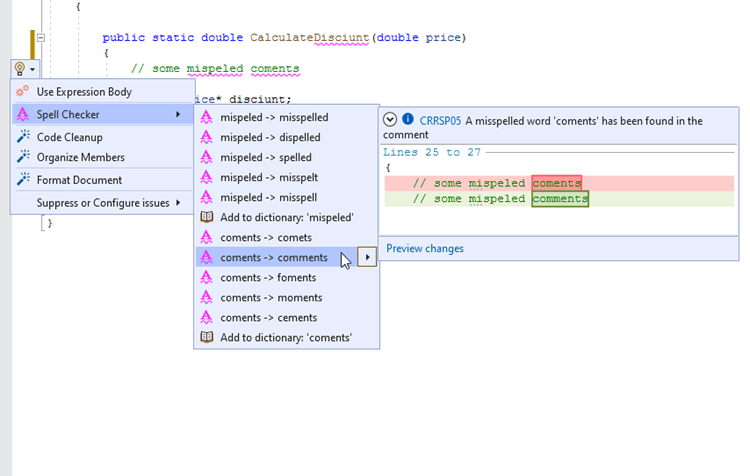Add 'mispeled' to dictionary book icon
750x476 pixels.
tap(207, 217)
